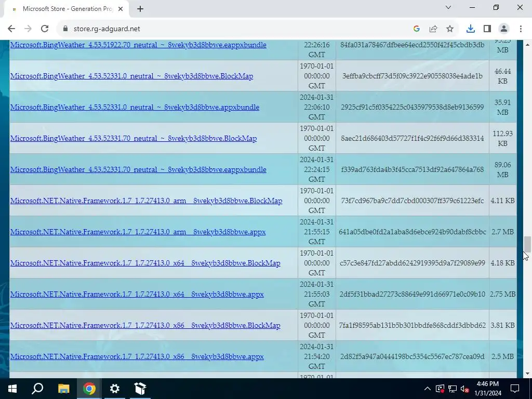Go forward with the browser arrow

coord(28,29)
